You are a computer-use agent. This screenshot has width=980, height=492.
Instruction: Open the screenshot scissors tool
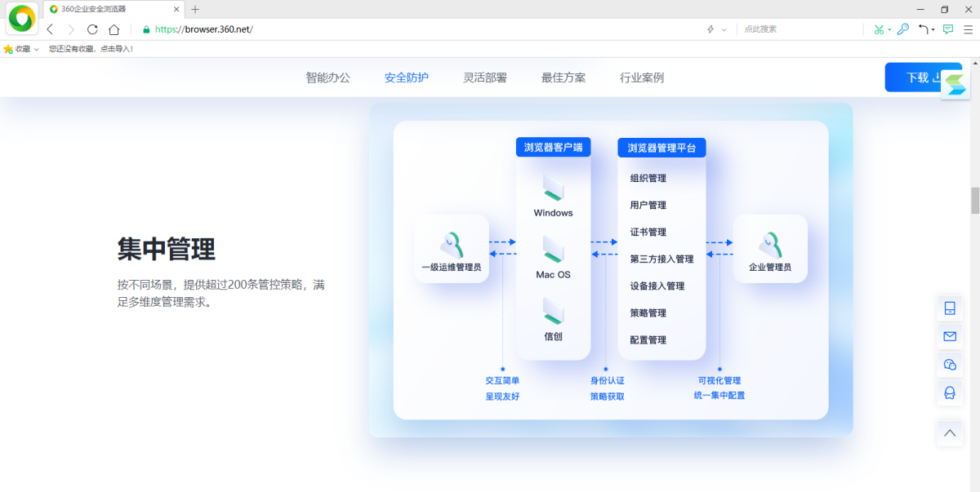coord(877,29)
